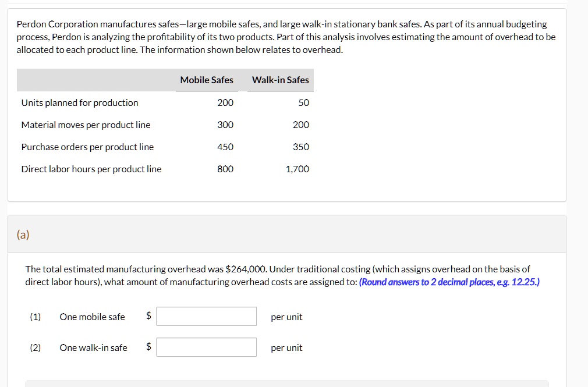
Task: Click the dollar sign beside walk-in safe field
Action: (148, 347)
